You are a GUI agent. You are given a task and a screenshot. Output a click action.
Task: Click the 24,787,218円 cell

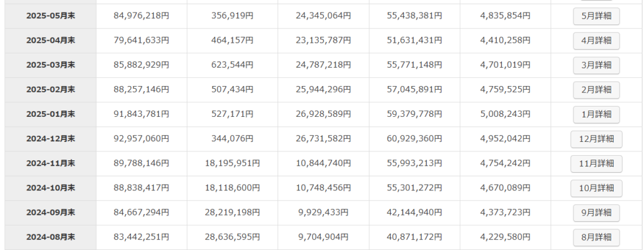(323, 65)
